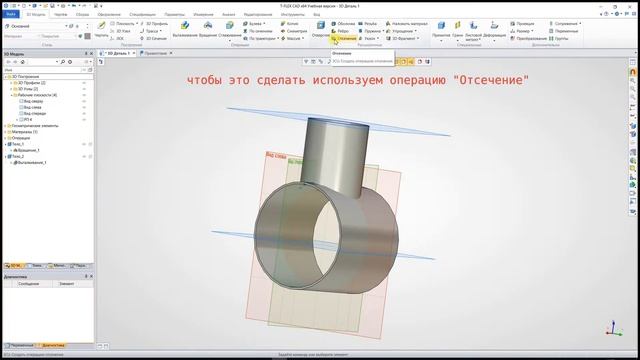The image size is (640, 360).
Task: Click the 3D Узел tool
Action: [x=120, y=31]
